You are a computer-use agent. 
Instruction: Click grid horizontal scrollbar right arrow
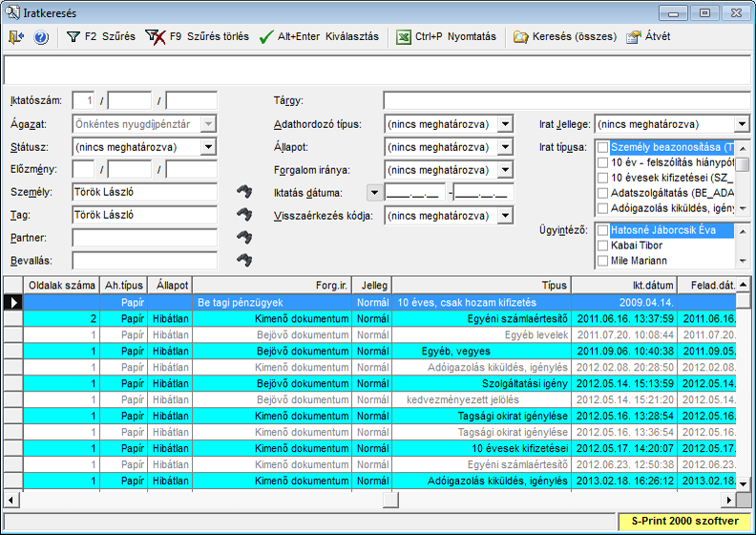point(729,500)
